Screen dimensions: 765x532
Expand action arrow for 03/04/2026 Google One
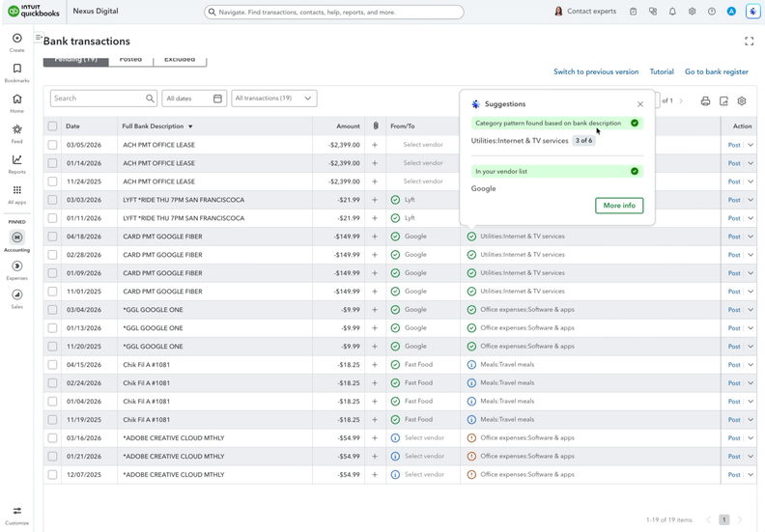[751, 310]
